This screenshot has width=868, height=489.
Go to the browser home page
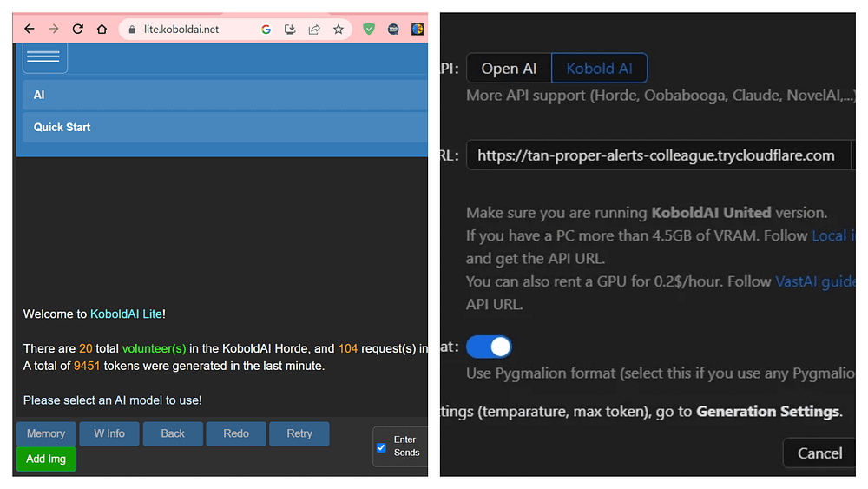coord(102,29)
